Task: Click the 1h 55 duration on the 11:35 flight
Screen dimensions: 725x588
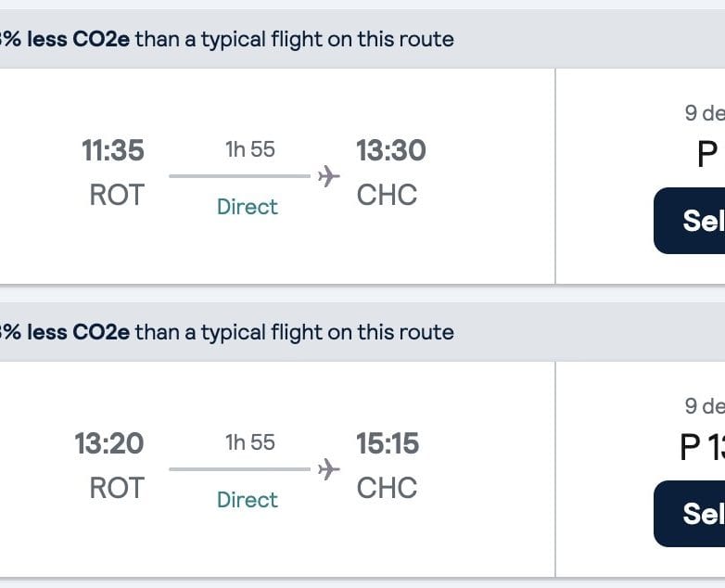Action: coord(250,149)
